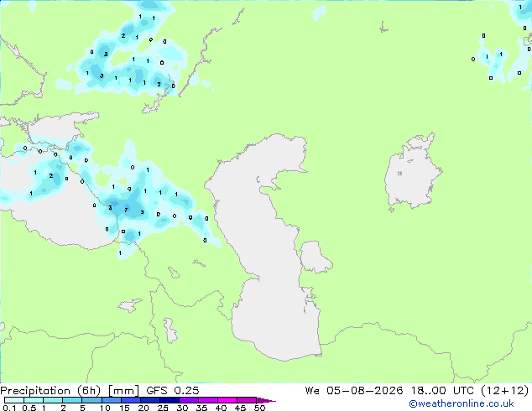Select the 5–10 mm legend color swatch
The height and width of the screenshot is (411, 532).
[x=91, y=400]
